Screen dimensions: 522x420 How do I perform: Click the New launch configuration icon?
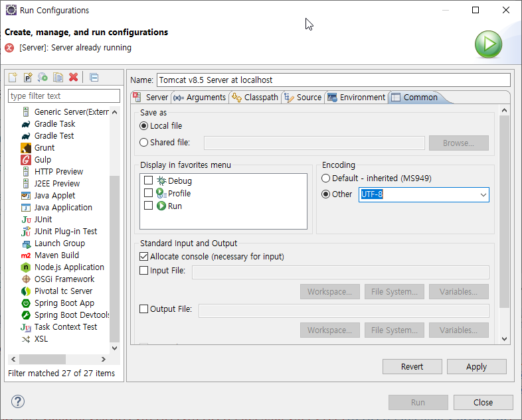click(13, 78)
